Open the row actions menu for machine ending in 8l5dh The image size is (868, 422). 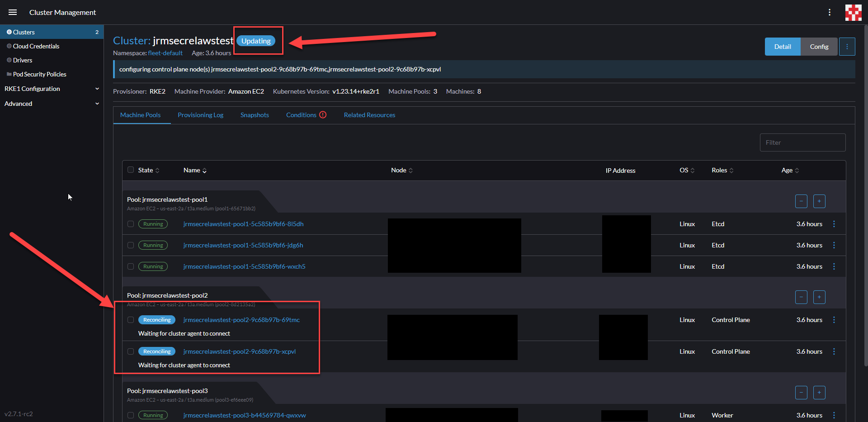834,224
